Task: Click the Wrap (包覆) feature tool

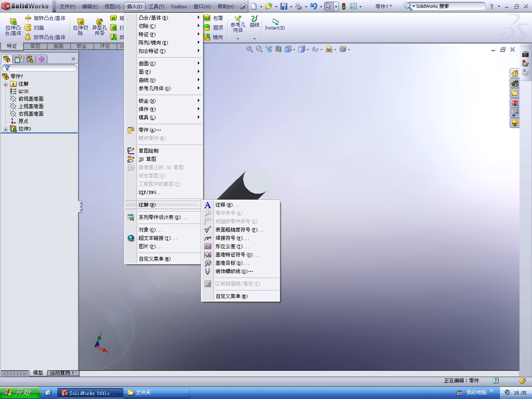Action: point(214,18)
